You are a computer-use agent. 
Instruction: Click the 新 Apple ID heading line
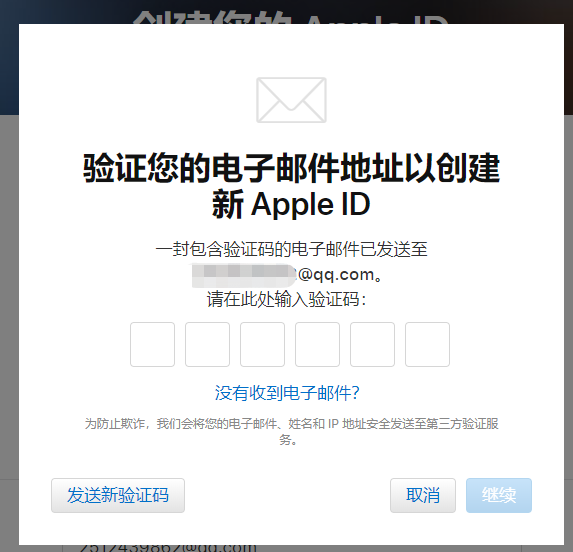point(291,205)
